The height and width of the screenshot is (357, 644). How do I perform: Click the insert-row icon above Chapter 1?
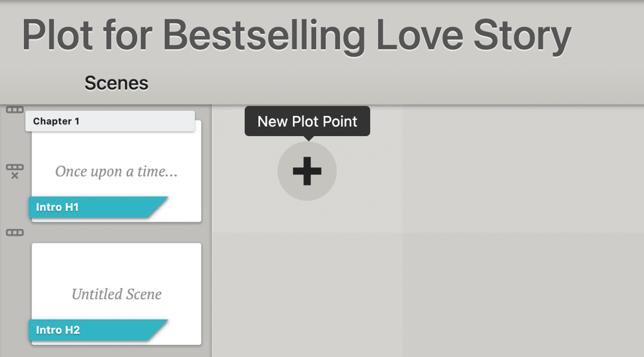pyautogui.click(x=15, y=110)
